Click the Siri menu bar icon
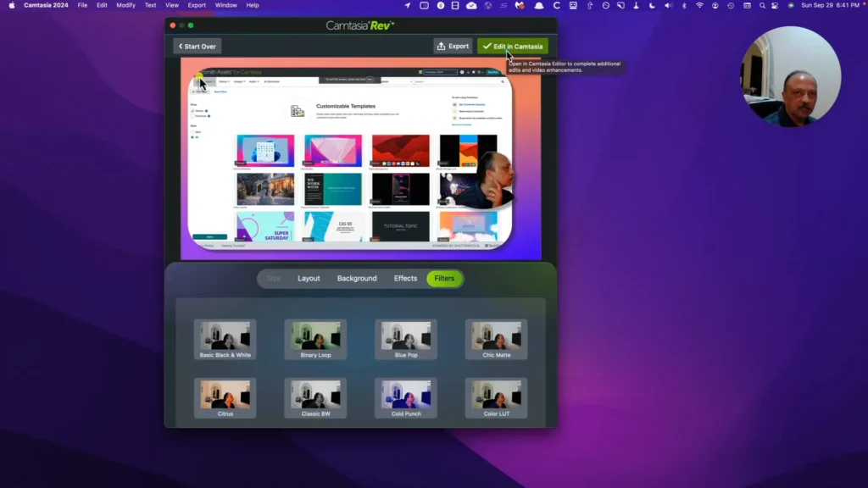Image resolution: width=868 pixels, height=488 pixels. [791, 6]
